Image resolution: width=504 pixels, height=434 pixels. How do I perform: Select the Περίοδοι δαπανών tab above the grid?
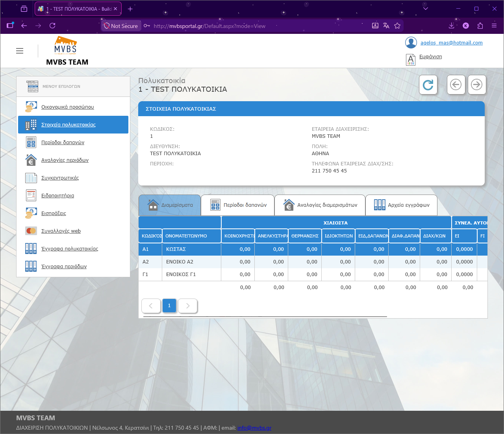pyautogui.click(x=238, y=205)
